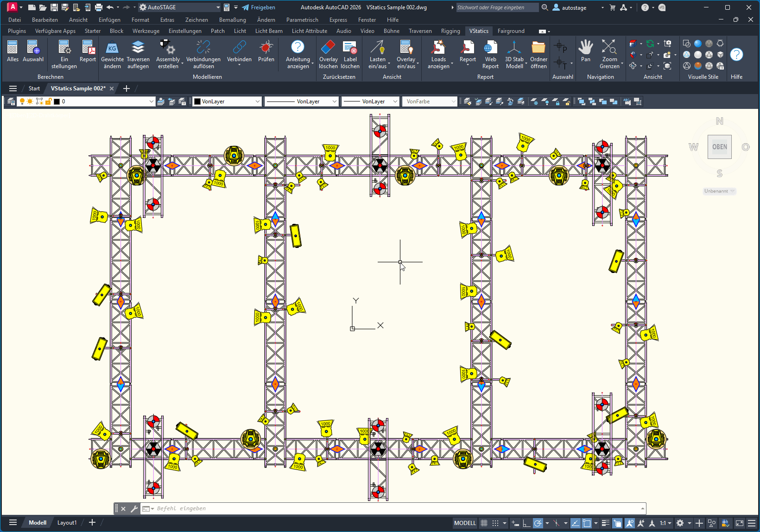Screen dimensions: 760x532
Task: Click the Alles calculate icon
Action: tap(13, 47)
